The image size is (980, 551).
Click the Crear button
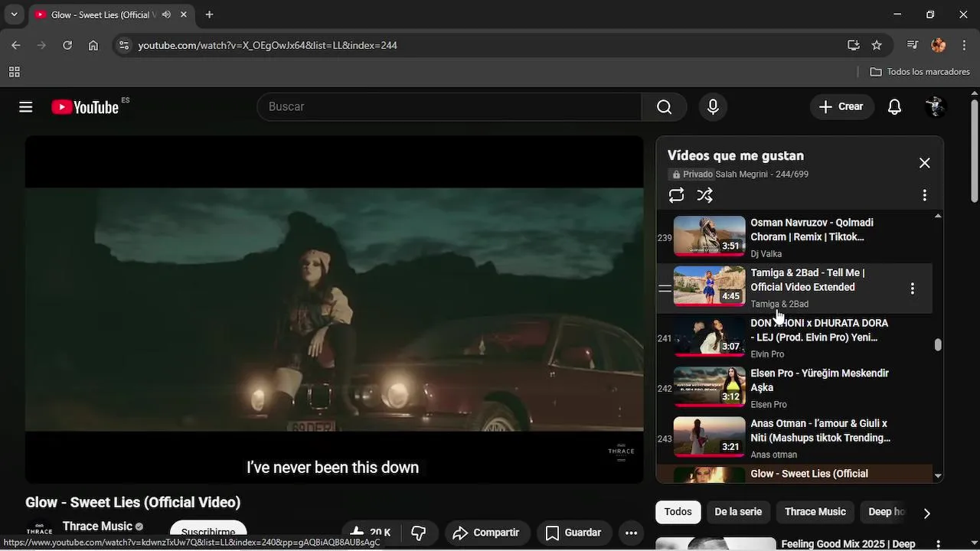click(841, 107)
